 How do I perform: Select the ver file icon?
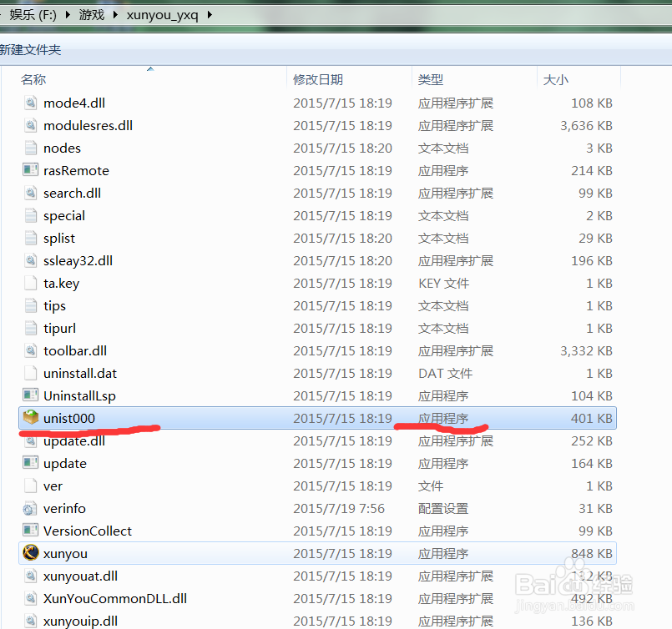[x=30, y=486]
